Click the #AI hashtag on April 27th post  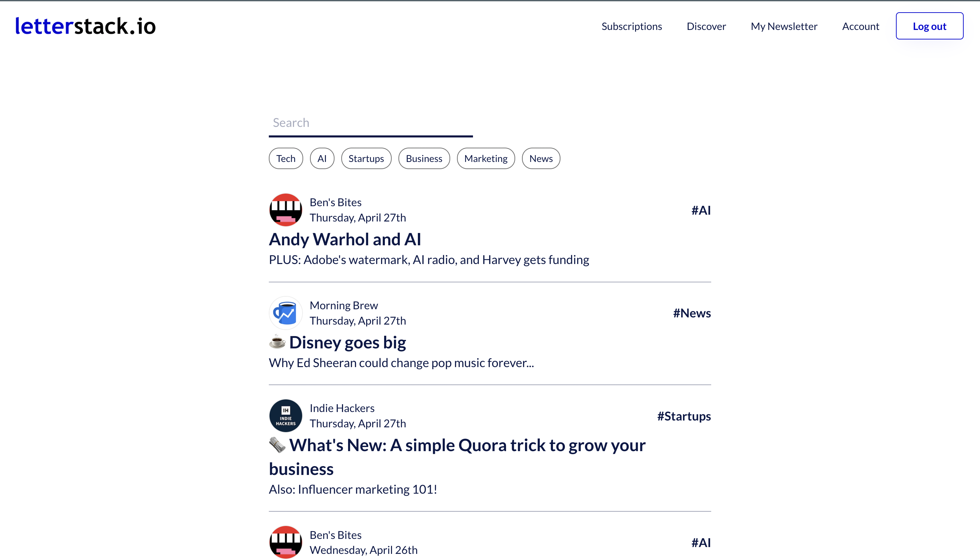[701, 210]
